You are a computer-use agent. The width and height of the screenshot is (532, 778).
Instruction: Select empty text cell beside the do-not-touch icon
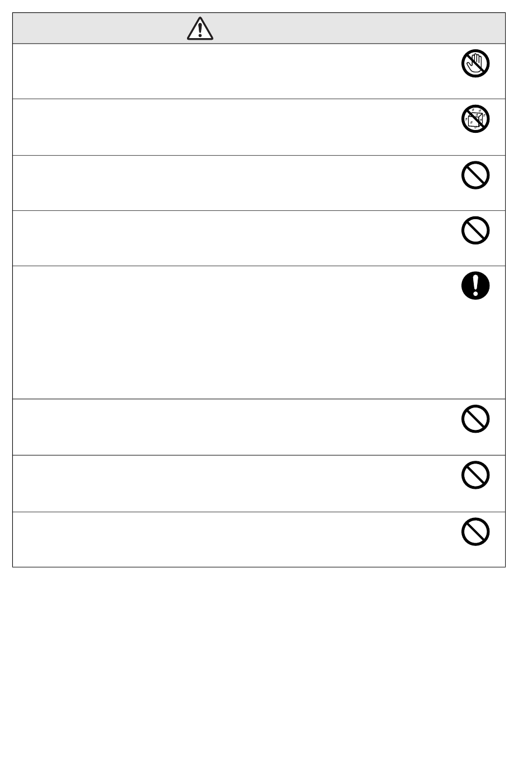pyautogui.click(x=232, y=71)
